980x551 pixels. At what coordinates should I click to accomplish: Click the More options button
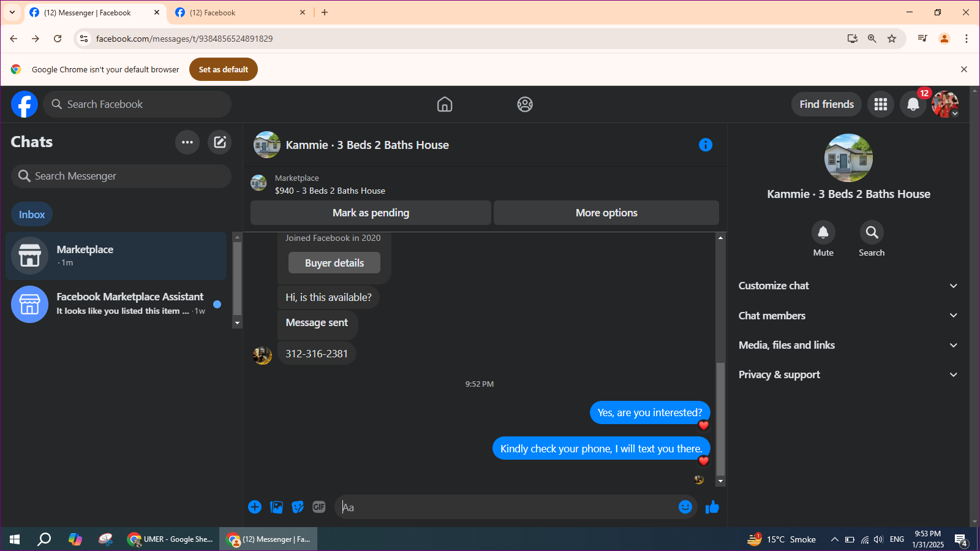(606, 213)
